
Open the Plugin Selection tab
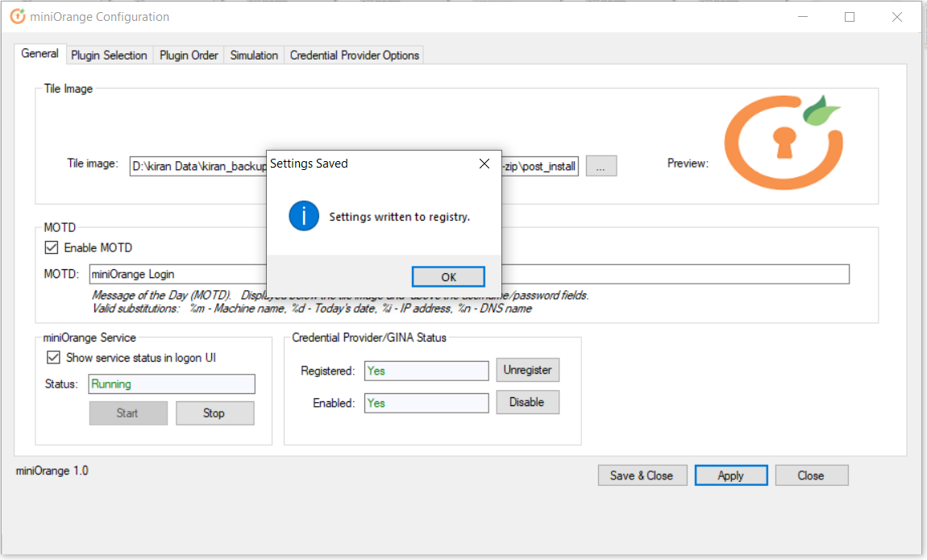pos(109,56)
